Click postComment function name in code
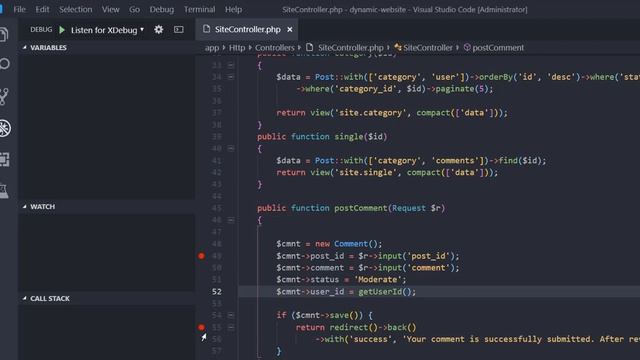This screenshot has height=360, width=640. pyautogui.click(x=360, y=208)
